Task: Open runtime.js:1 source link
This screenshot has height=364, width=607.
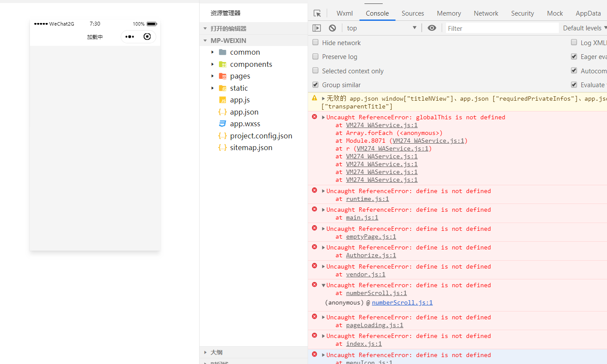Action: coord(367,199)
